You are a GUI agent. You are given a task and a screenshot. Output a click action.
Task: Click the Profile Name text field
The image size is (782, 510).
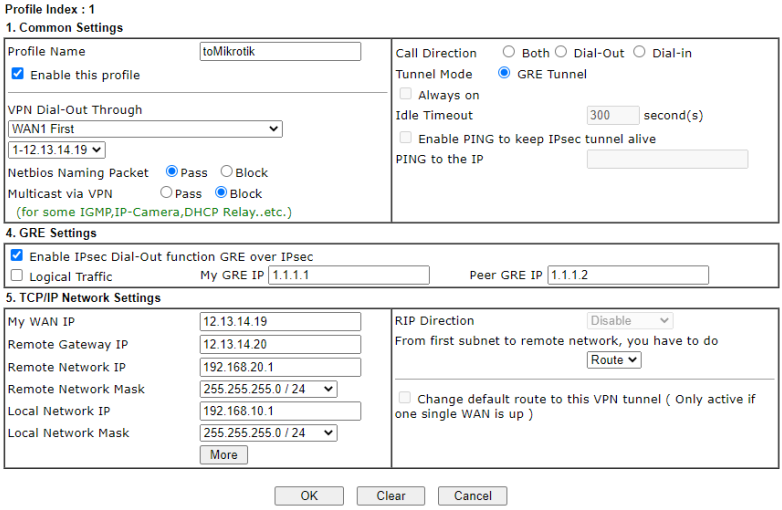click(280, 52)
